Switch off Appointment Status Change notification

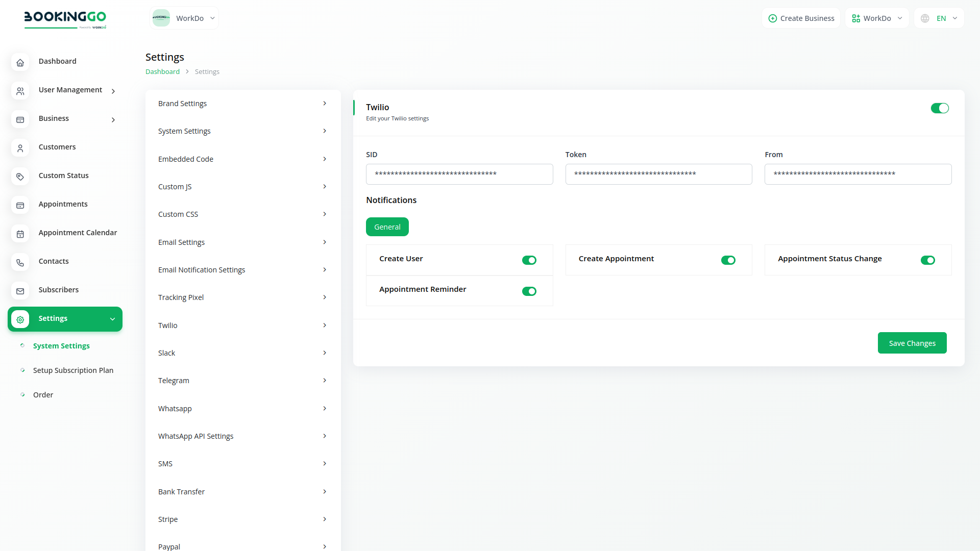pos(927,260)
